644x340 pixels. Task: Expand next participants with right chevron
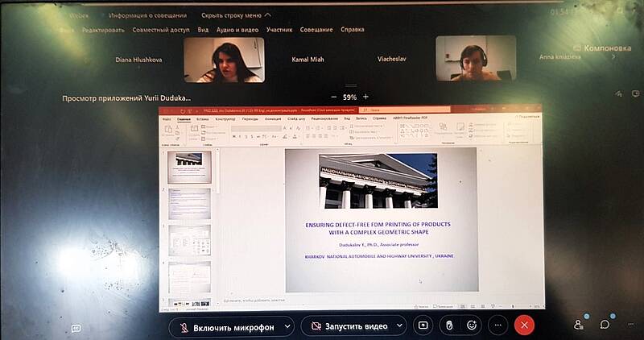tap(614, 57)
